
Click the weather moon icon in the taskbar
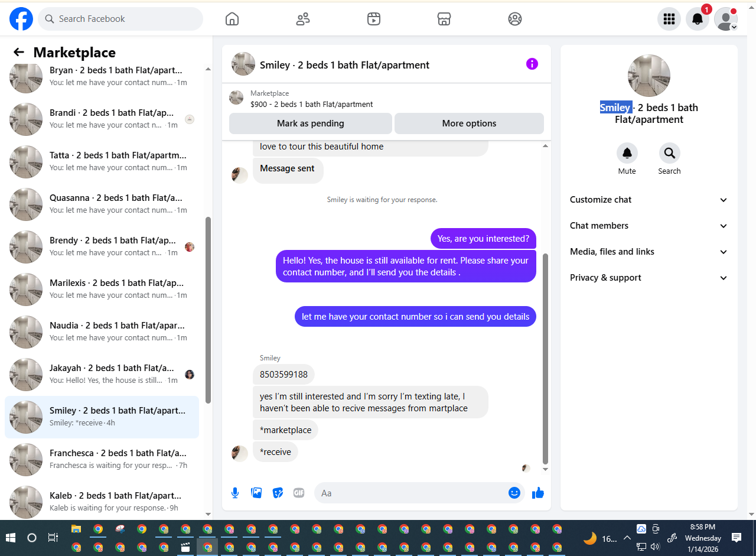(589, 538)
